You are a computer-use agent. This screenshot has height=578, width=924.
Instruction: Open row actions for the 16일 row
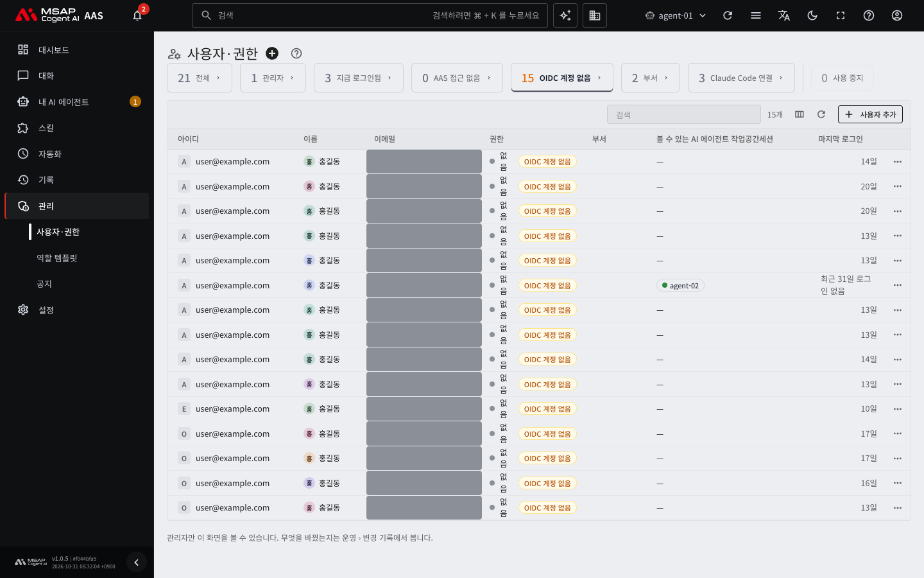pos(898,483)
